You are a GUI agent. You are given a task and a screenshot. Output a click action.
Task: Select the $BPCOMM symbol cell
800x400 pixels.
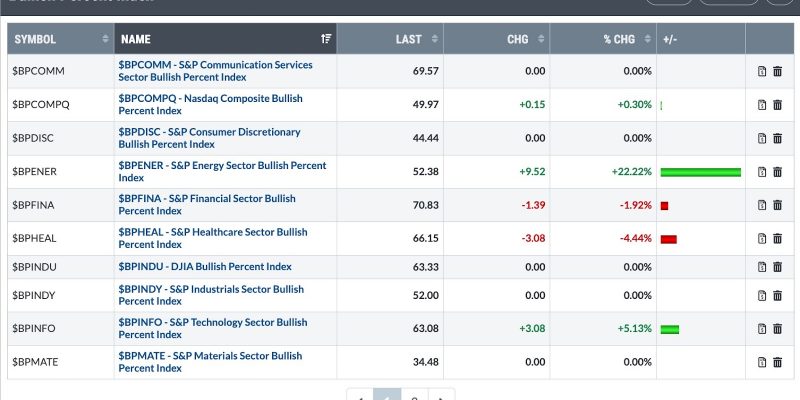pyautogui.click(x=61, y=71)
